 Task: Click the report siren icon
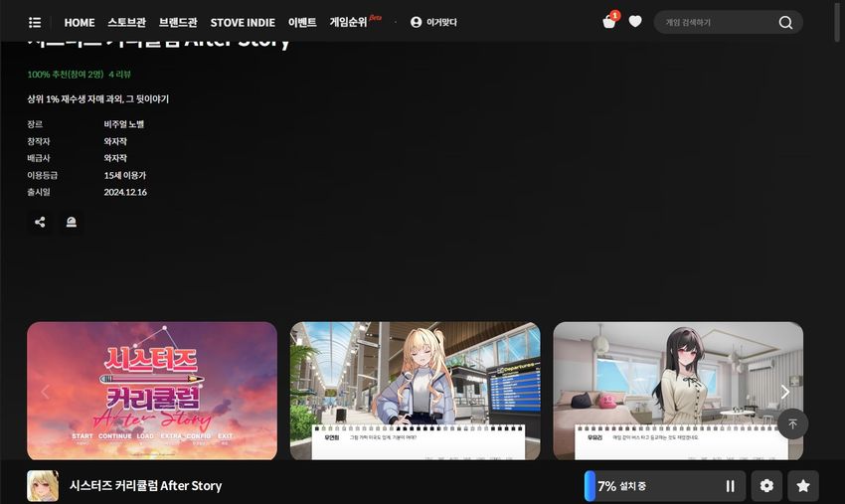72,222
